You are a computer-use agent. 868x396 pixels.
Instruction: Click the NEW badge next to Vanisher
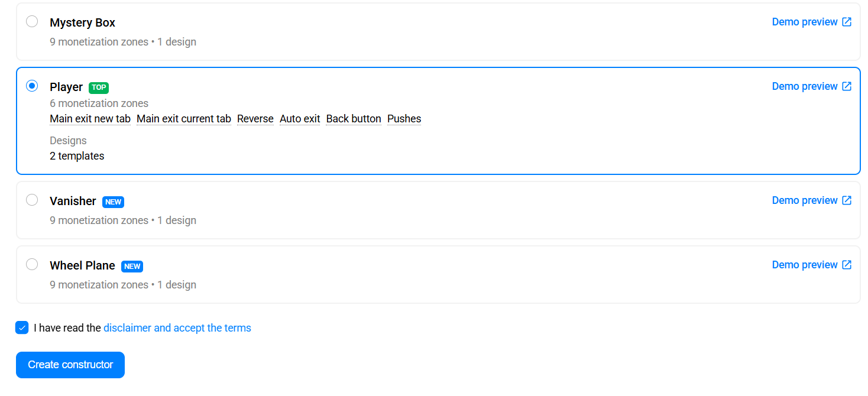point(113,202)
